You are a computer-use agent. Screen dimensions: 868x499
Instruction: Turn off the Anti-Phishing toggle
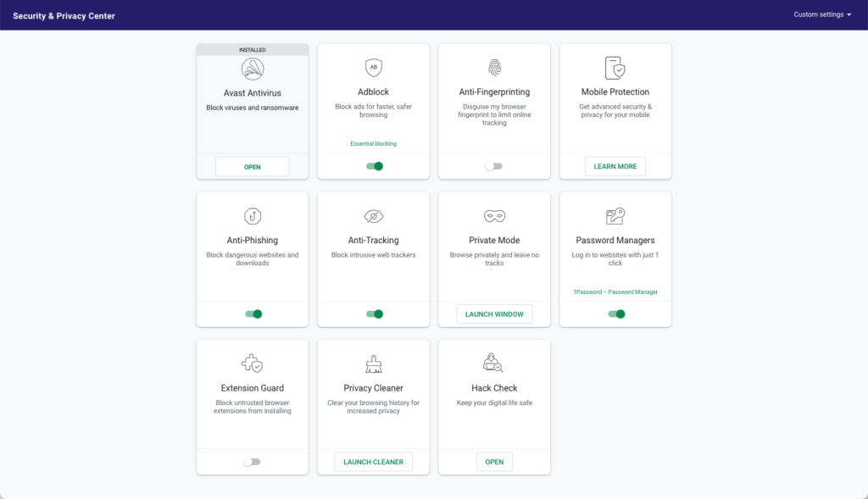pos(252,313)
